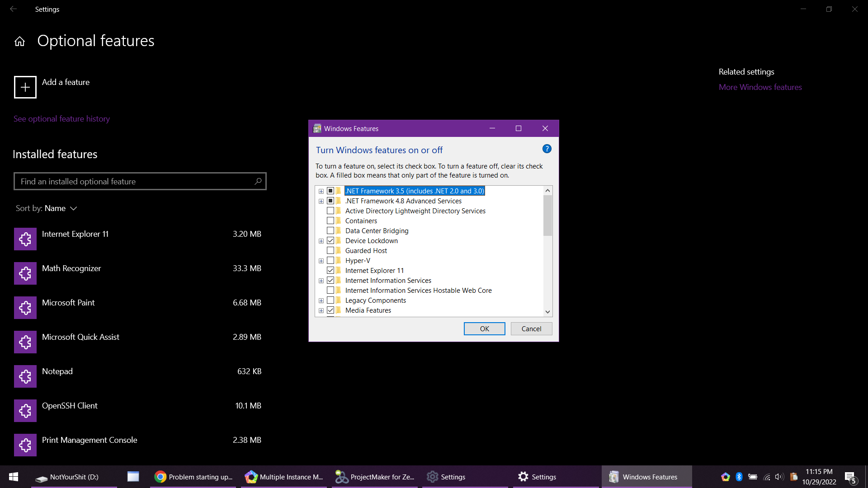Click the Bluetooth tray icon
The height and width of the screenshot is (488, 868).
(x=739, y=477)
